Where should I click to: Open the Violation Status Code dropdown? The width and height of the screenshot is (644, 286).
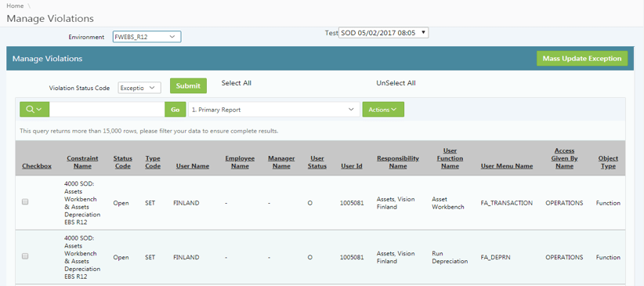139,88
